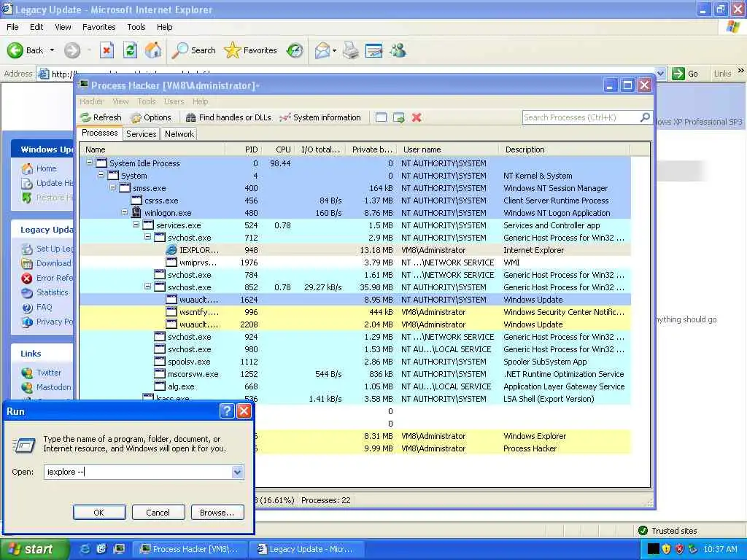Image resolution: width=747 pixels, height=560 pixels.
Task: Collapse the System Idle Process tree node
Action: click(89, 163)
